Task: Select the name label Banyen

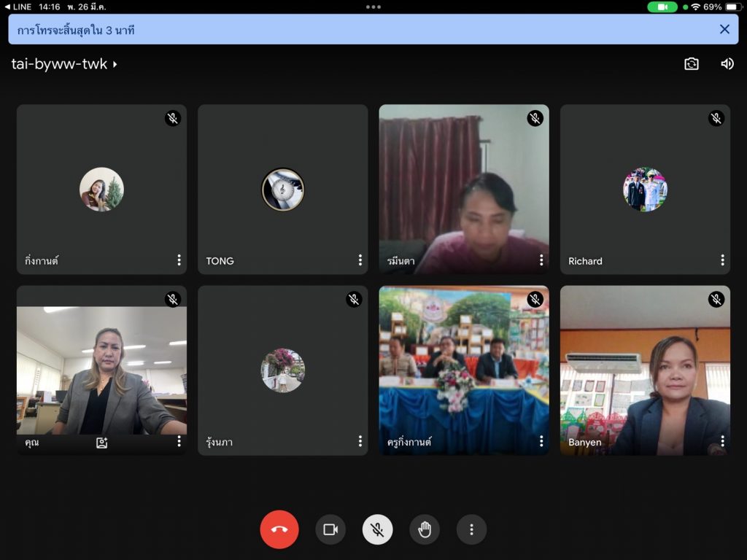Action: 584,442
